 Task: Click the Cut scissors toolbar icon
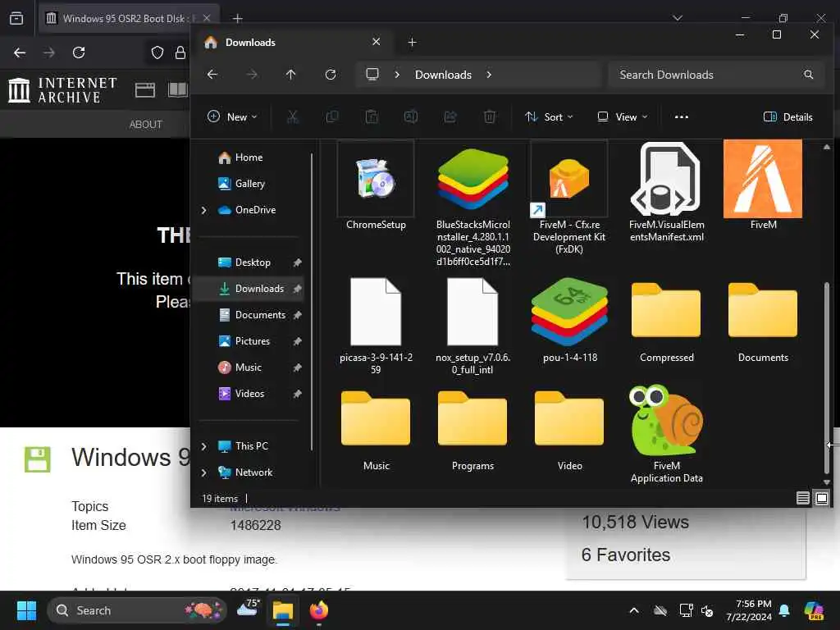[293, 116]
